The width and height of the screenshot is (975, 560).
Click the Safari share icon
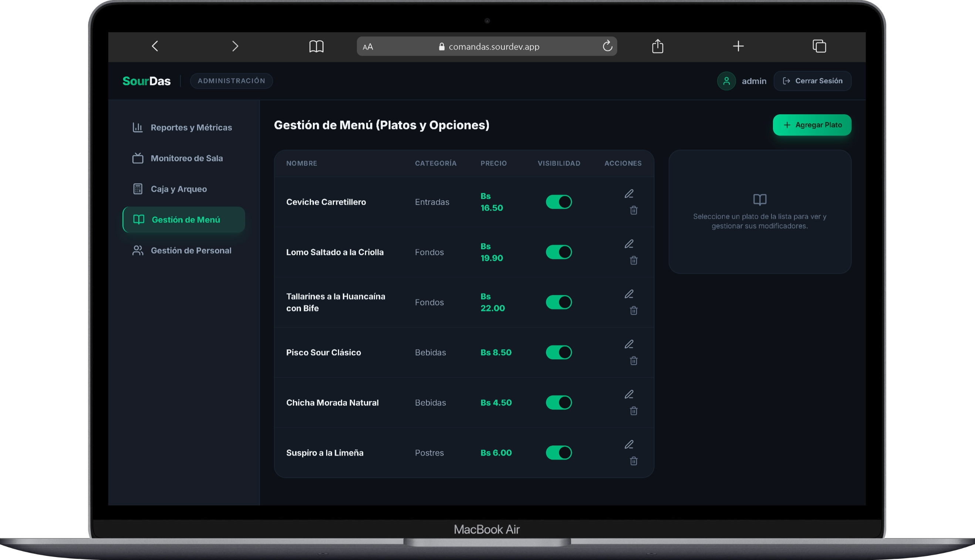coord(657,46)
